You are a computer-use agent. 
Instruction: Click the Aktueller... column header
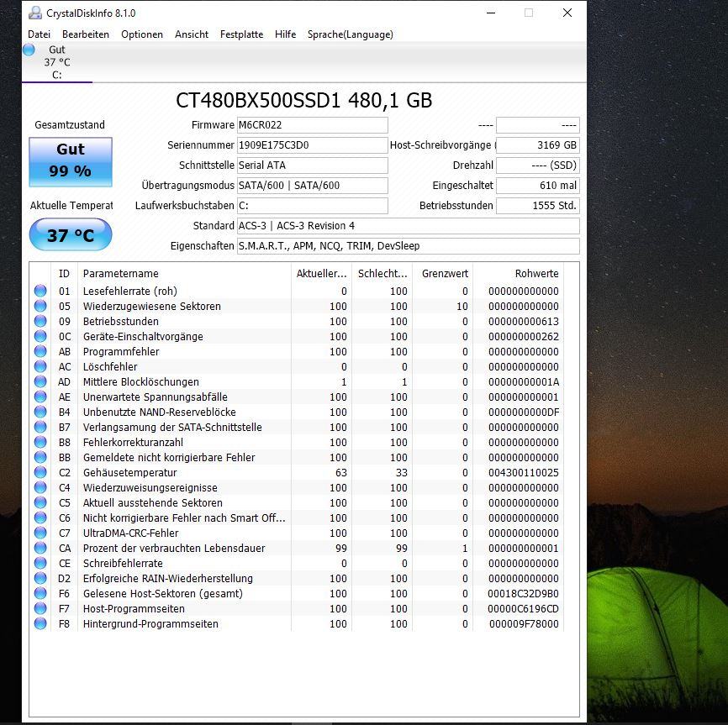tap(321, 274)
